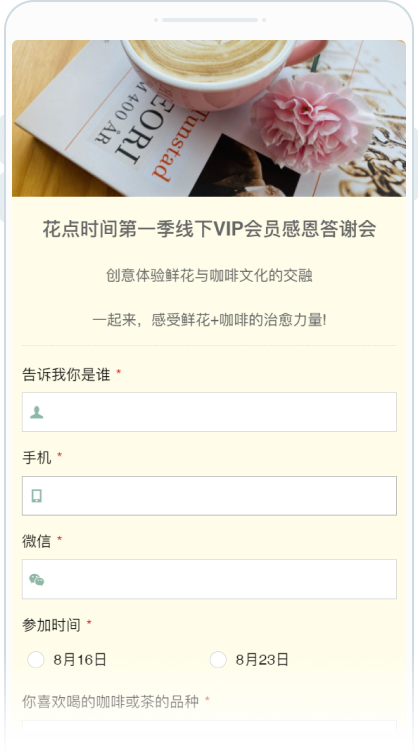Click the form title 花点时间第一季线下VIP会员感恩答谢会

click(209, 229)
